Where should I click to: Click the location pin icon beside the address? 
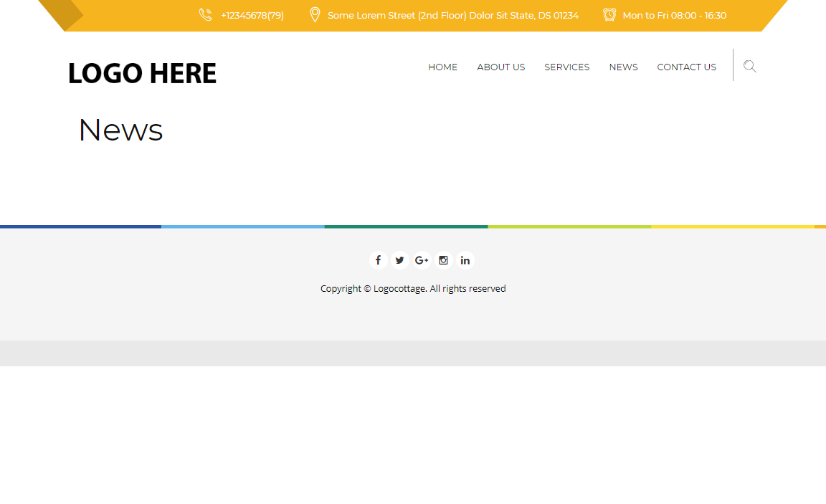point(314,15)
